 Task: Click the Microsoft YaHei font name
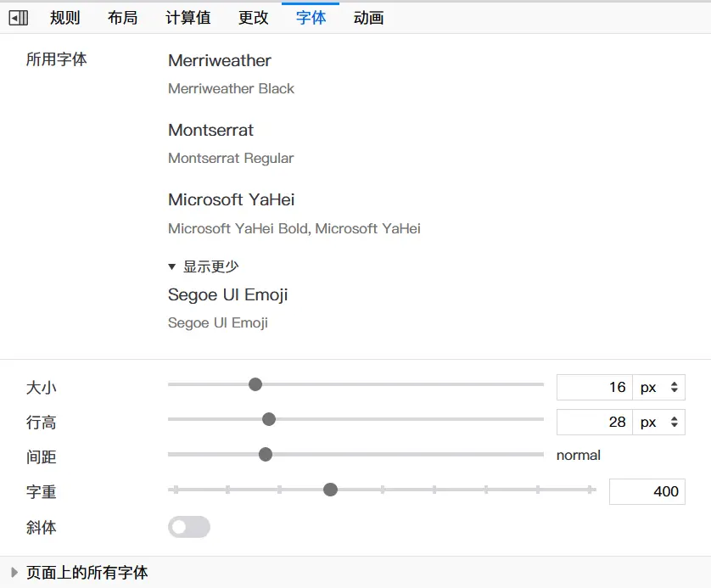point(232,199)
